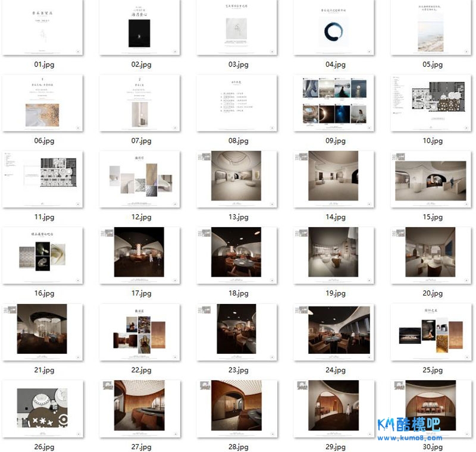
Task: Click the 16.jpg materials collage thumbnail
Action: [x=43, y=256]
